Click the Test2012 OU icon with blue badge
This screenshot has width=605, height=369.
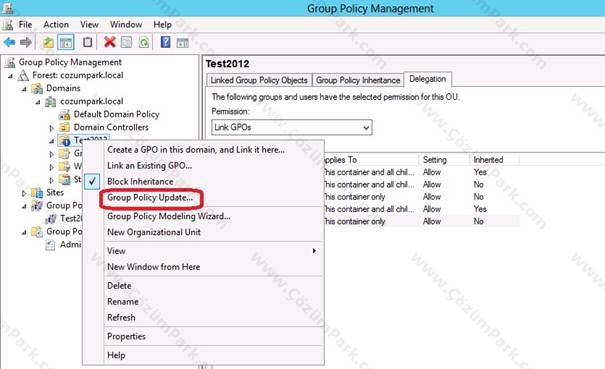pyautogui.click(x=64, y=140)
